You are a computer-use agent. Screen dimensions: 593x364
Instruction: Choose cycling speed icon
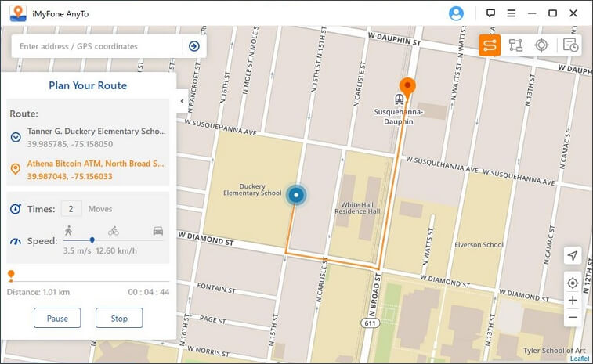[114, 231]
